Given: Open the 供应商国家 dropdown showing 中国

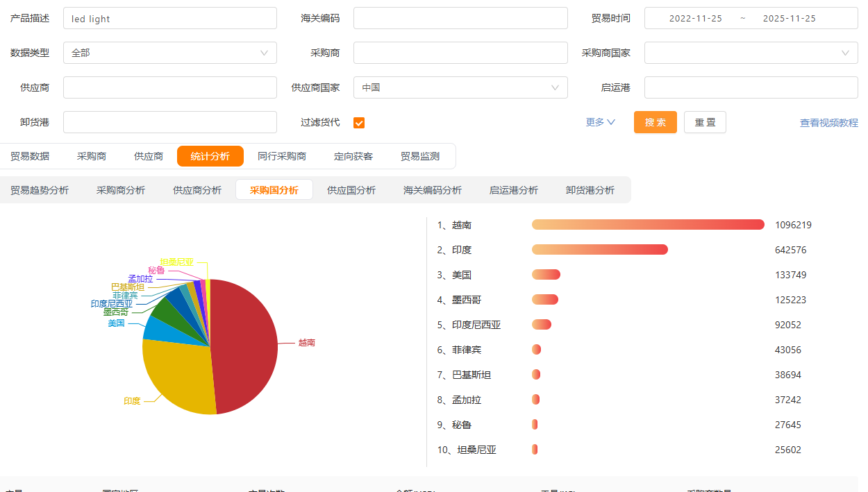Looking at the screenshot, I should 460,87.
